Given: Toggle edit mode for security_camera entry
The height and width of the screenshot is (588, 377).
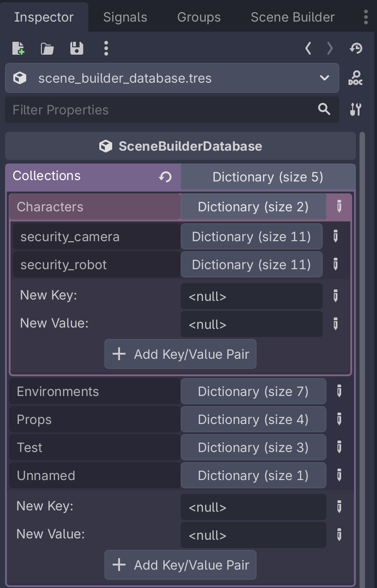Looking at the screenshot, I should [x=335, y=237].
